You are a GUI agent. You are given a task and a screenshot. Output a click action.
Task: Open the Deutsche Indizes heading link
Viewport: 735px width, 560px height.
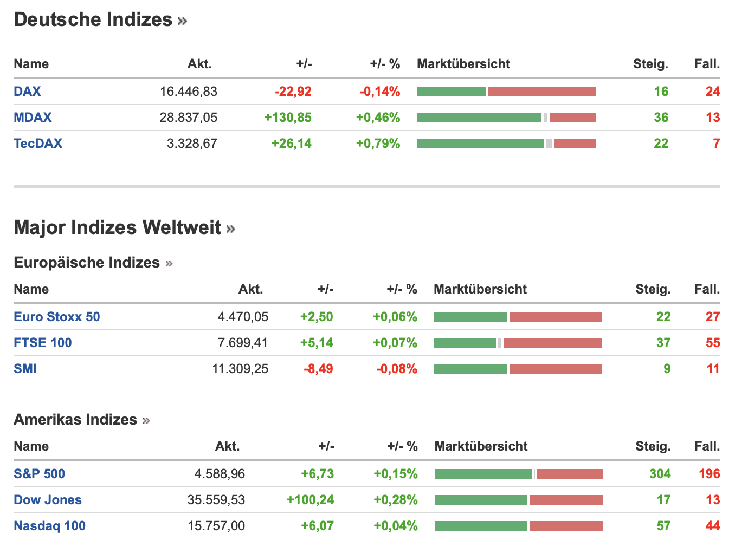click(100, 20)
